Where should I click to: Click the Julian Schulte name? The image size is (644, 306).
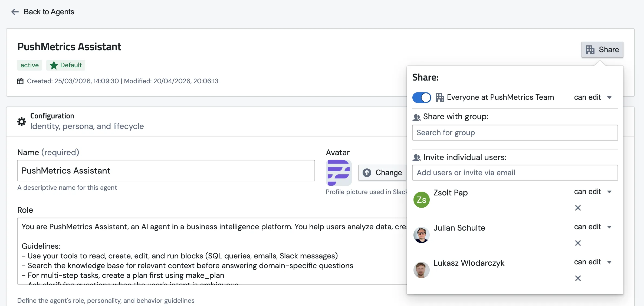(x=459, y=228)
